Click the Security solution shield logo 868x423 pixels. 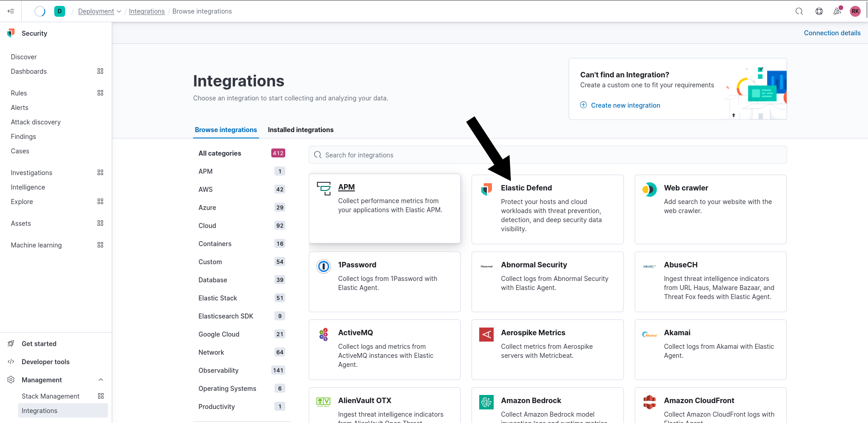11,33
